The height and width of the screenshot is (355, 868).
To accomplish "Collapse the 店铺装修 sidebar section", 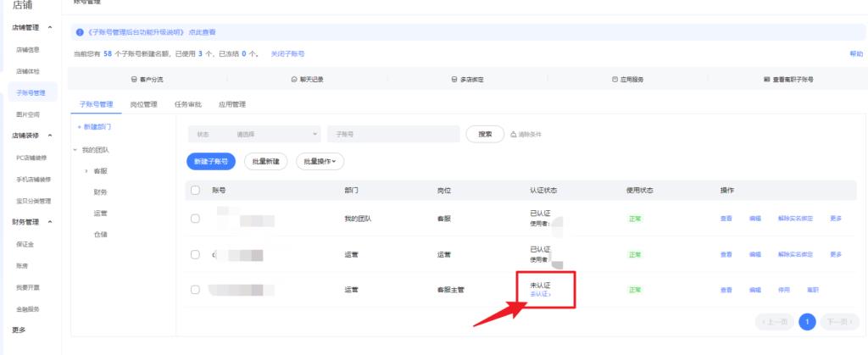I will pyautogui.click(x=50, y=136).
